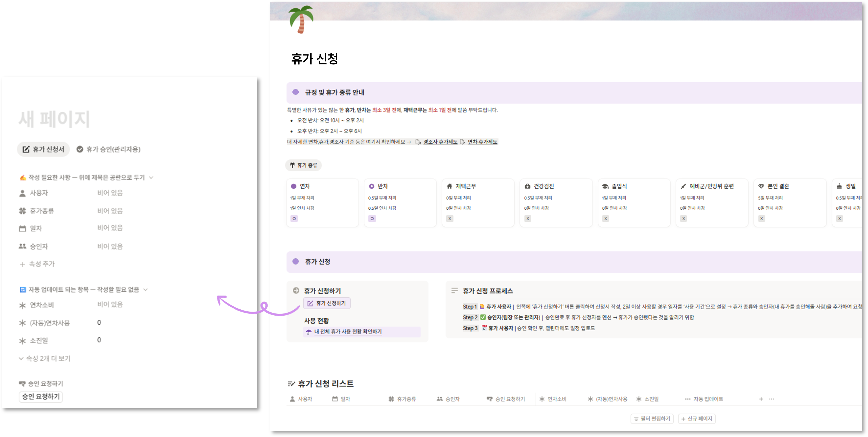Click the 소진일 formula icon in form
The height and width of the screenshot is (437, 868).
coord(22,341)
